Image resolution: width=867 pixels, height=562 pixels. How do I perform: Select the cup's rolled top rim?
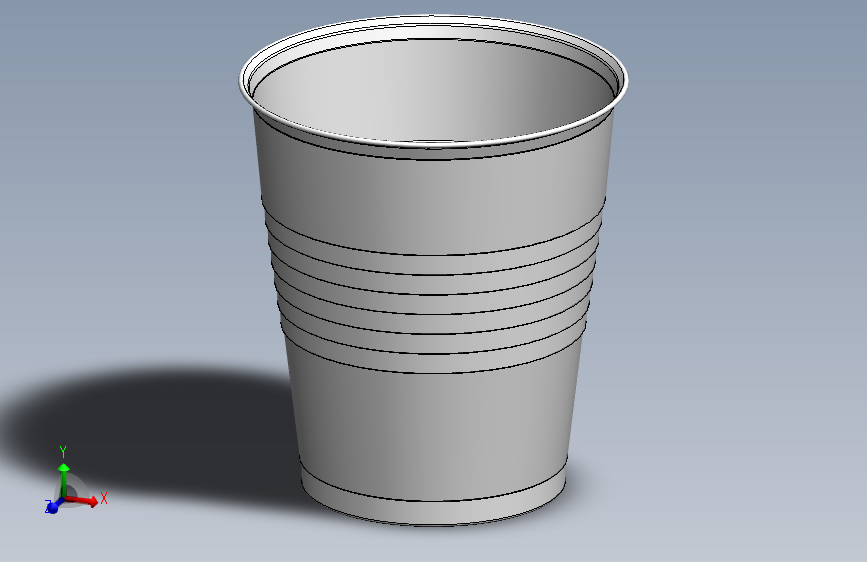tap(434, 144)
